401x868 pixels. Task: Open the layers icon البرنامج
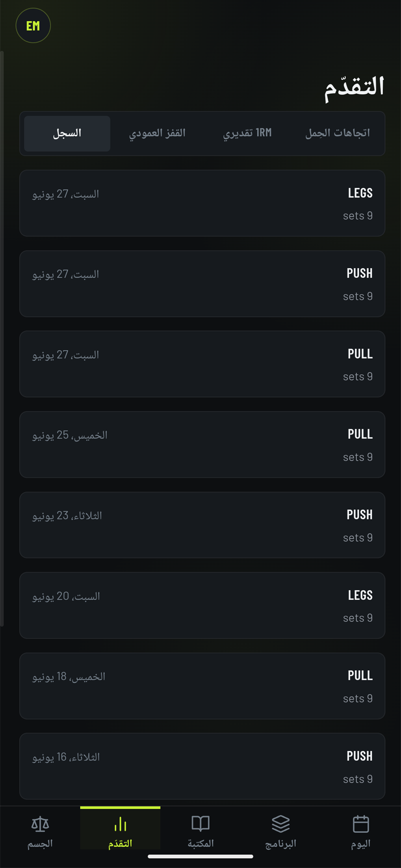(281, 824)
